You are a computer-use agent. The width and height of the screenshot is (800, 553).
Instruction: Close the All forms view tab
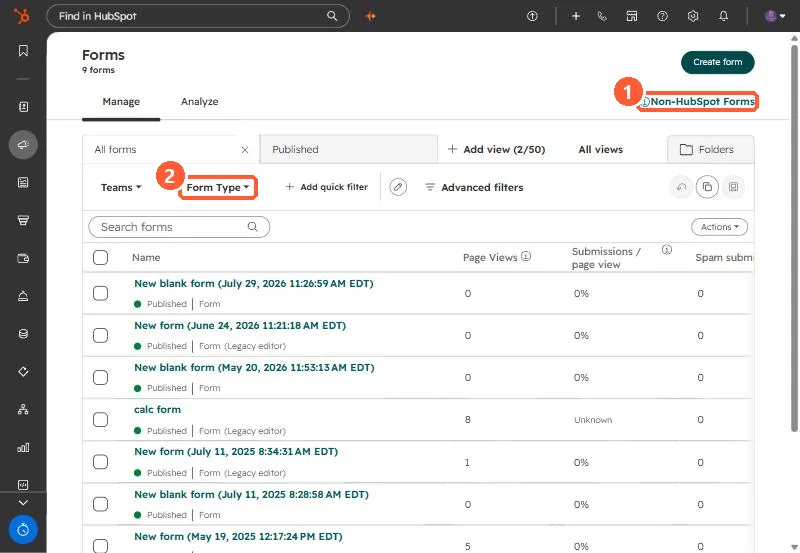click(245, 150)
